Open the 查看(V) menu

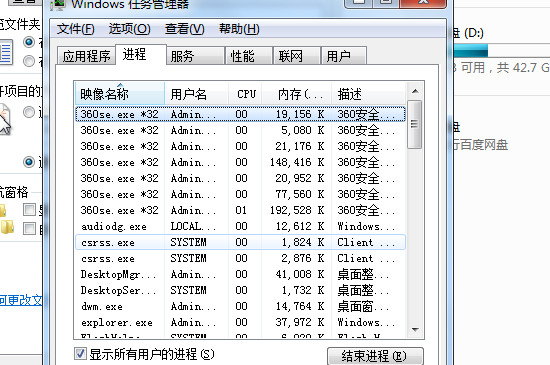[185, 29]
